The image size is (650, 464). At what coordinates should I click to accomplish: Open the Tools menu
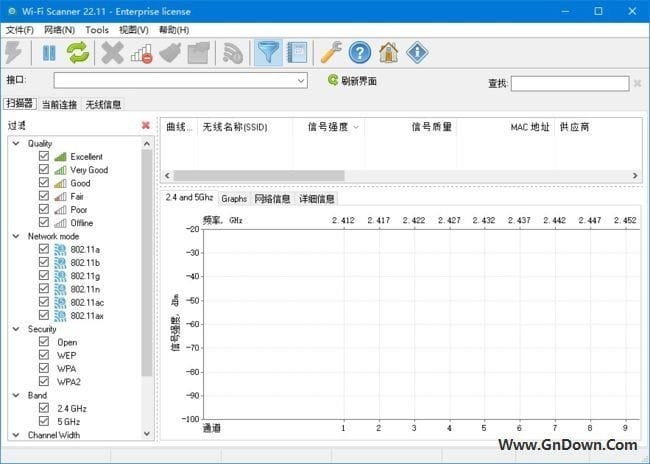click(x=97, y=30)
